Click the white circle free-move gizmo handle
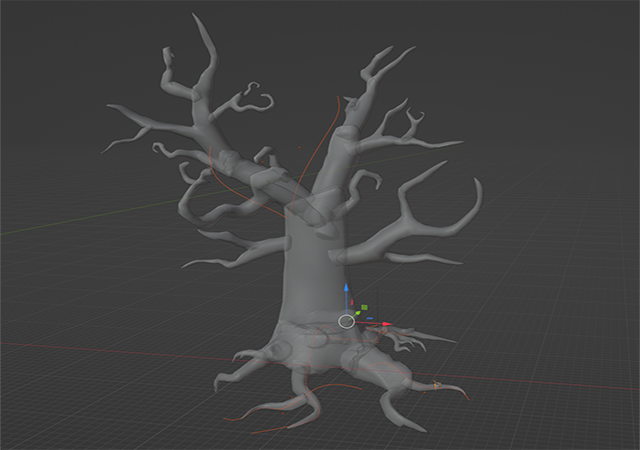This screenshot has width=640, height=450. [347, 321]
